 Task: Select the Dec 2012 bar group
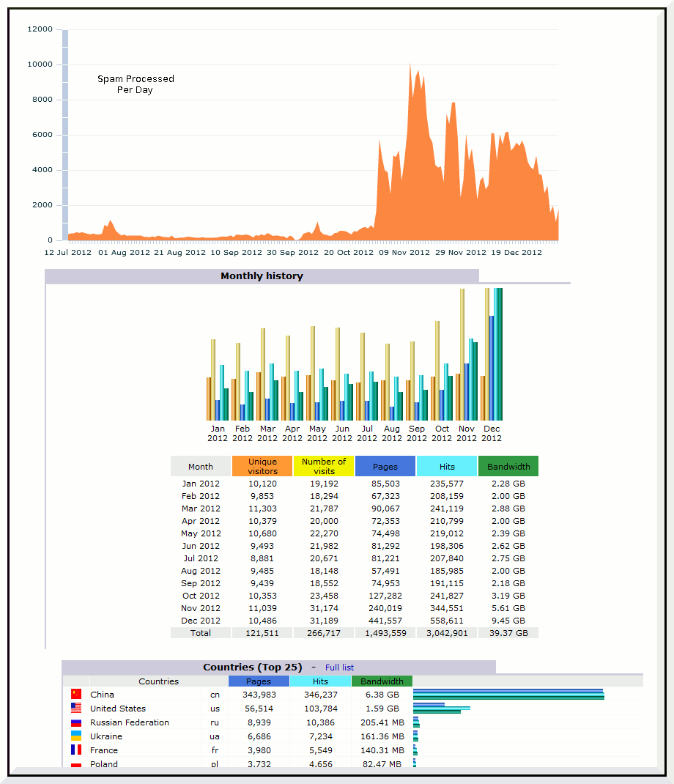(x=492, y=354)
